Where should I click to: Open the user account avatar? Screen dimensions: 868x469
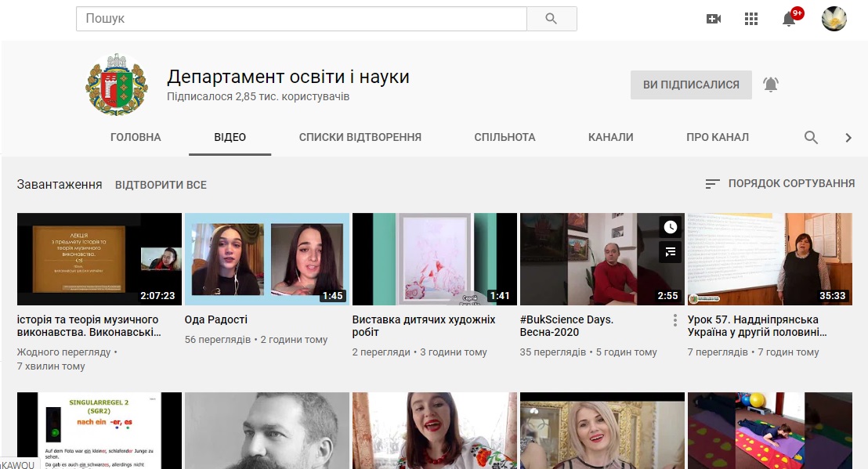[x=834, y=19]
